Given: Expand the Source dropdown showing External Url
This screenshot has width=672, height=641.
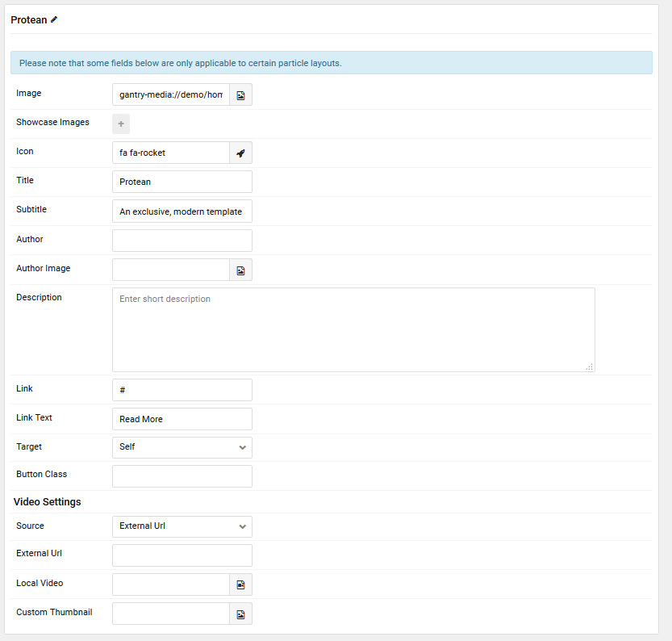Looking at the screenshot, I should pos(182,526).
